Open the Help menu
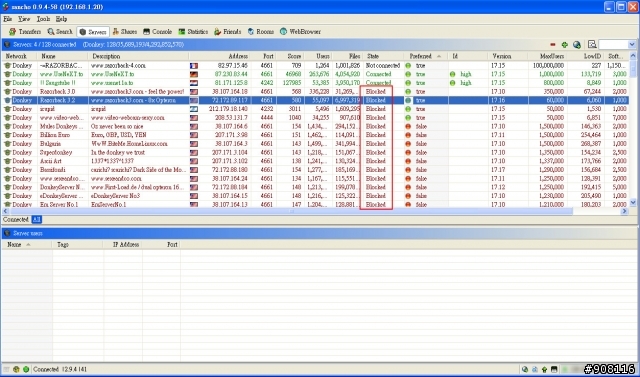This screenshot has width=640, height=377. tap(61, 19)
